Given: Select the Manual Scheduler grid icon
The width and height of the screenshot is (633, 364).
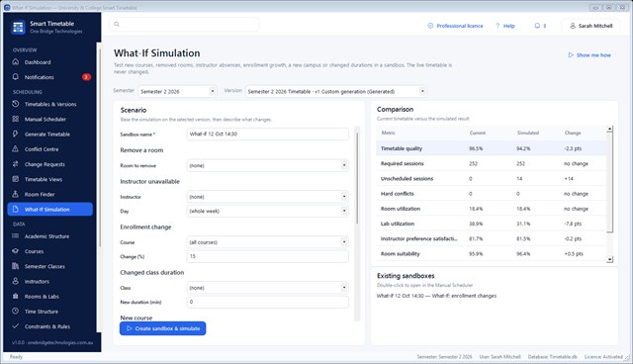Looking at the screenshot, I should coord(16,119).
